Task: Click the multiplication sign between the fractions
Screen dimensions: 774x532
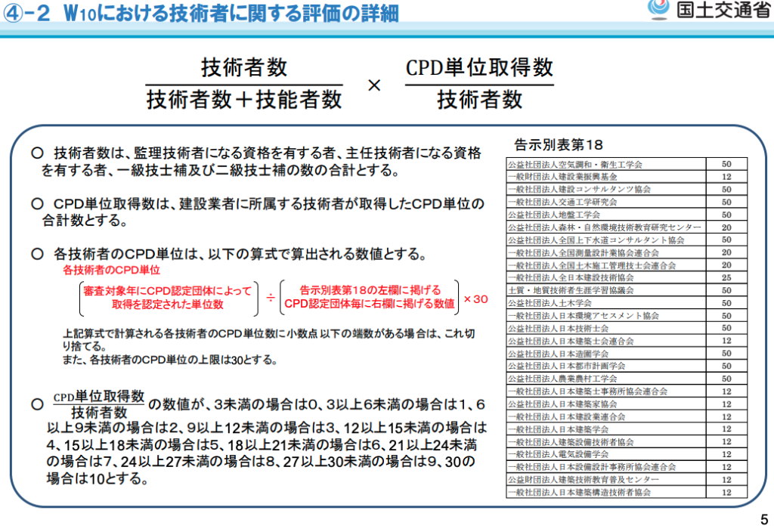Action: pyautogui.click(x=373, y=85)
